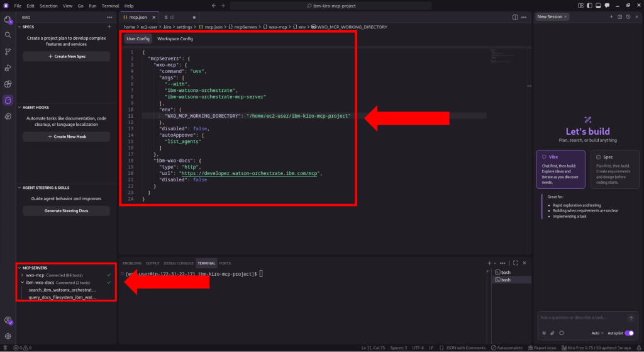Switch to the DEBUG CONSOLE tab
The width and height of the screenshot is (644, 352).
tap(178, 263)
